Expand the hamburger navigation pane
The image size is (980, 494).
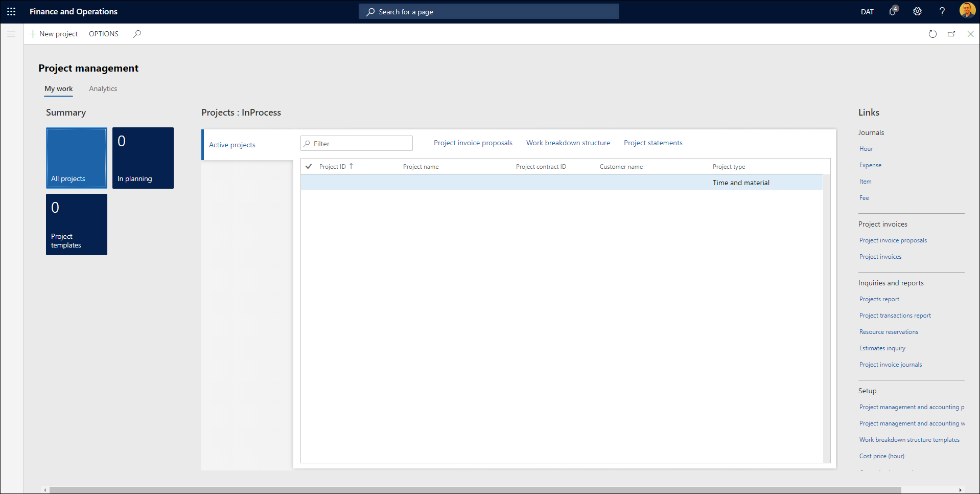click(11, 34)
